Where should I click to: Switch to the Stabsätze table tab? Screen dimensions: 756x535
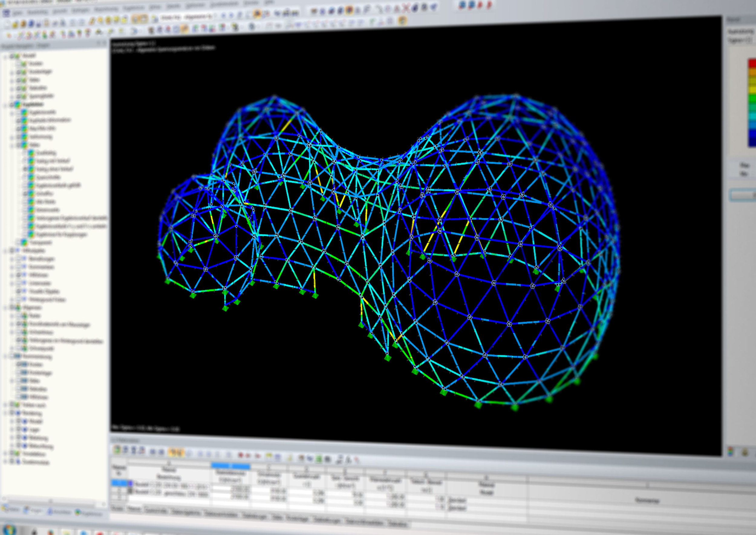pos(399,524)
